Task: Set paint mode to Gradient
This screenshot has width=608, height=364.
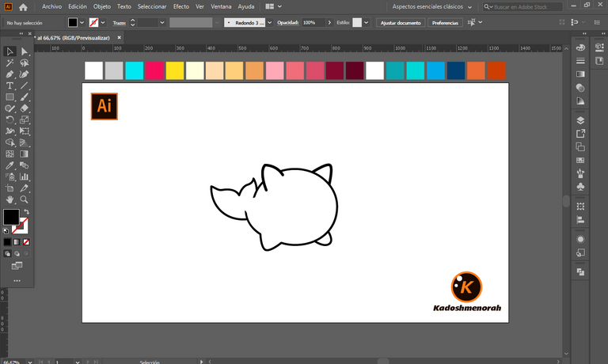Action: point(17,242)
